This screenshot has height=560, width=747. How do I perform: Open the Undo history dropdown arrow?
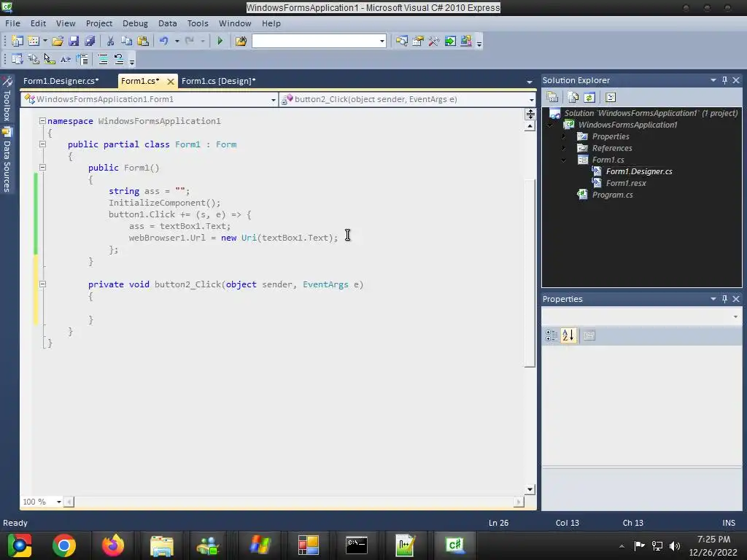point(177,41)
